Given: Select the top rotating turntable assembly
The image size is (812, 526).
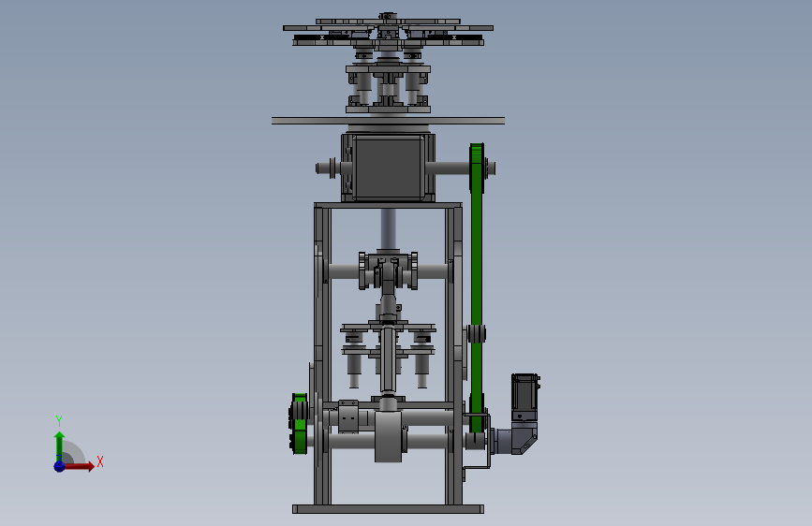Looking at the screenshot, I should [388, 30].
